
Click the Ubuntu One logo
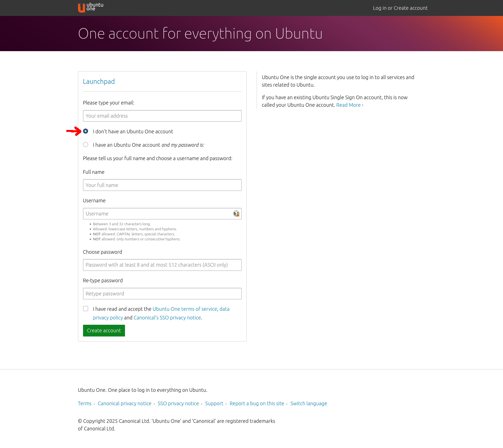(90, 8)
